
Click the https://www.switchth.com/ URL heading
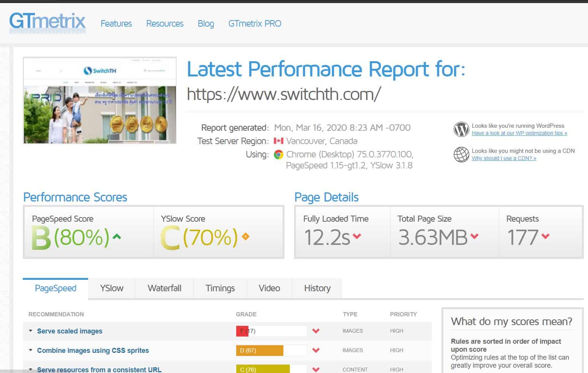pyautogui.click(x=284, y=94)
